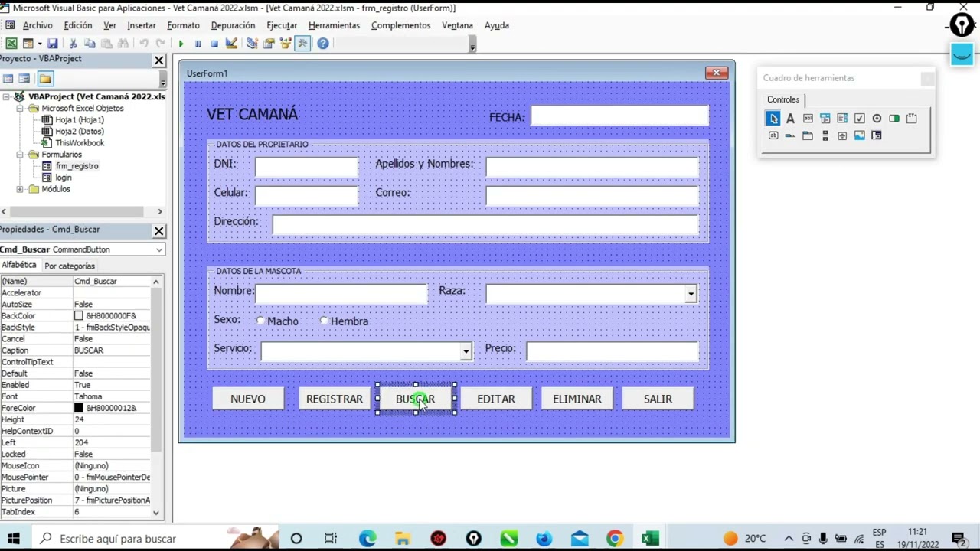The image size is (980, 551).
Task: Pick the TextBox control in the toolbox
Action: tap(808, 119)
